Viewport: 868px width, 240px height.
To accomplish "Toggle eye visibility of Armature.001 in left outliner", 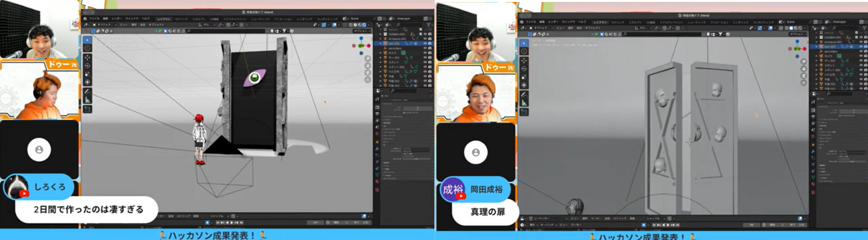I will [425, 38].
